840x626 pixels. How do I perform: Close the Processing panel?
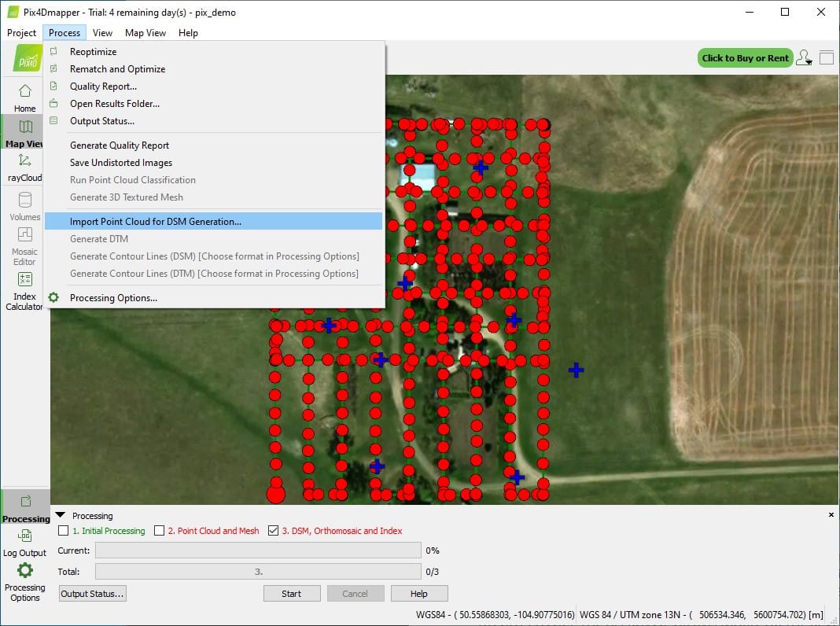[x=831, y=514]
